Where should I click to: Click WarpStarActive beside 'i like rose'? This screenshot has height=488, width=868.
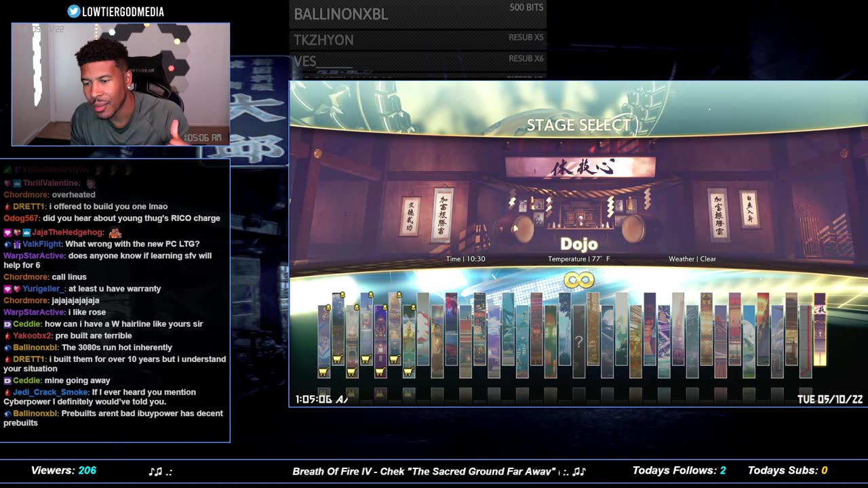(x=34, y=312)
